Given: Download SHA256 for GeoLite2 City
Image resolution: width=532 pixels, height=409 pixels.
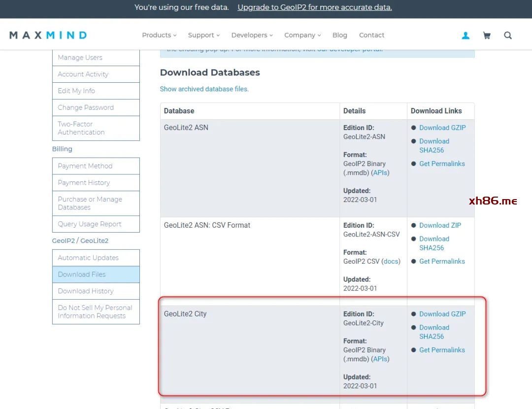Looking at the screenshot, I should pos(434,332).
